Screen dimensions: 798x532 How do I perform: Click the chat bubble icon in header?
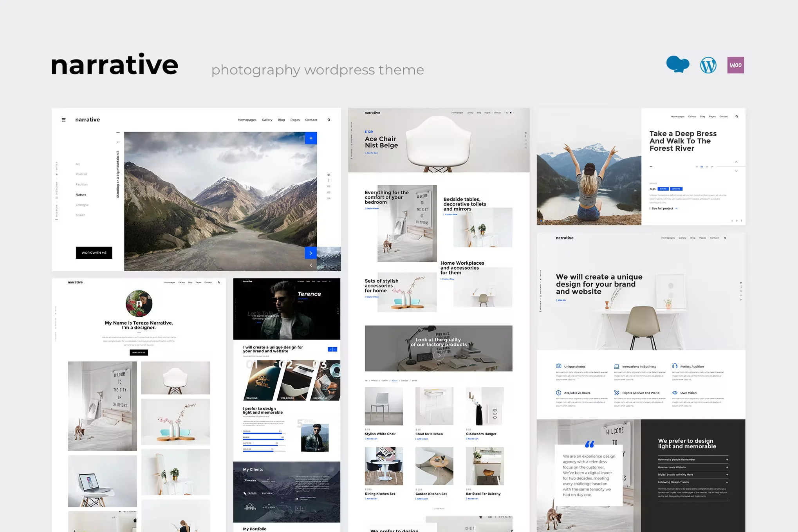pos(677,65)
